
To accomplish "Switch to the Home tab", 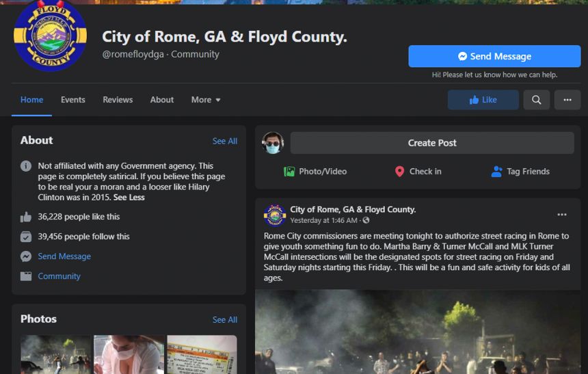I will [32, 100].
